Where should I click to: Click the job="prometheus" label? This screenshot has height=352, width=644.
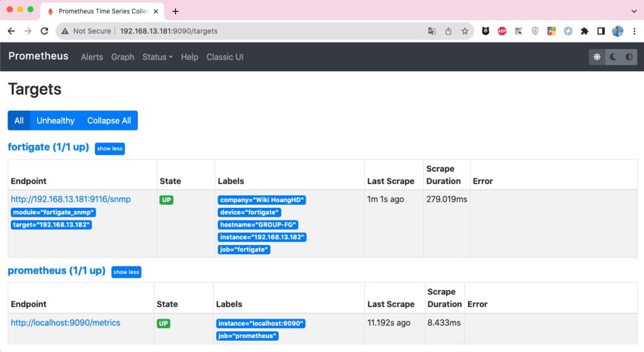tap(247, 336)
